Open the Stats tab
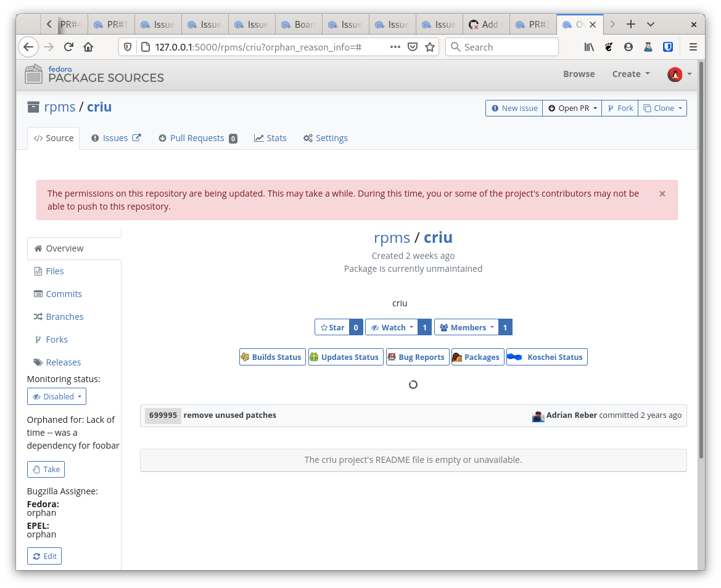The height and width of the screenshot is (588, 721). pyautogui.click(x=270, y=138)
